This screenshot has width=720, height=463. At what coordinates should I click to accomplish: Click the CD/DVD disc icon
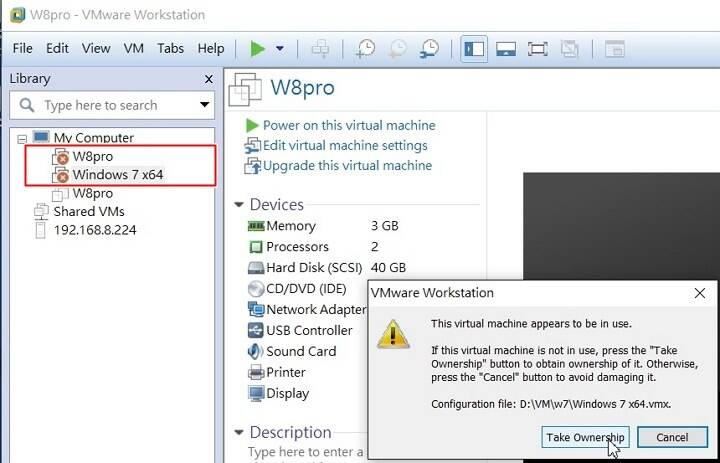pyautogui.click(x=256, y=289)
